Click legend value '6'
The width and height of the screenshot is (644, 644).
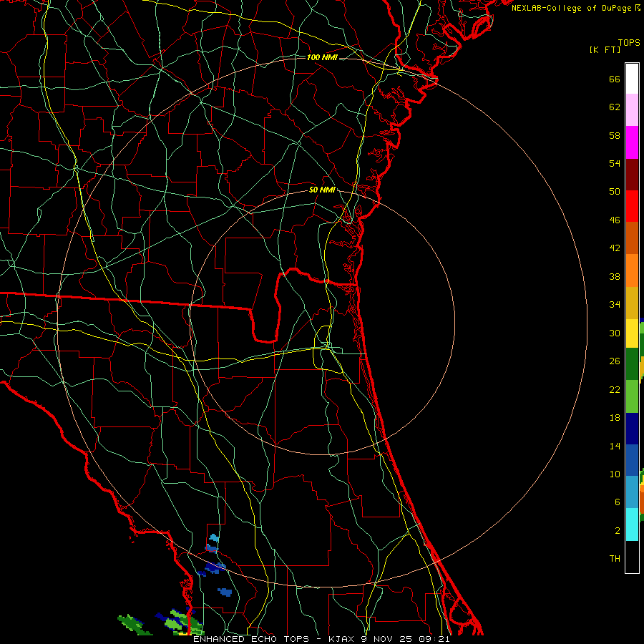tap(618, 502)
